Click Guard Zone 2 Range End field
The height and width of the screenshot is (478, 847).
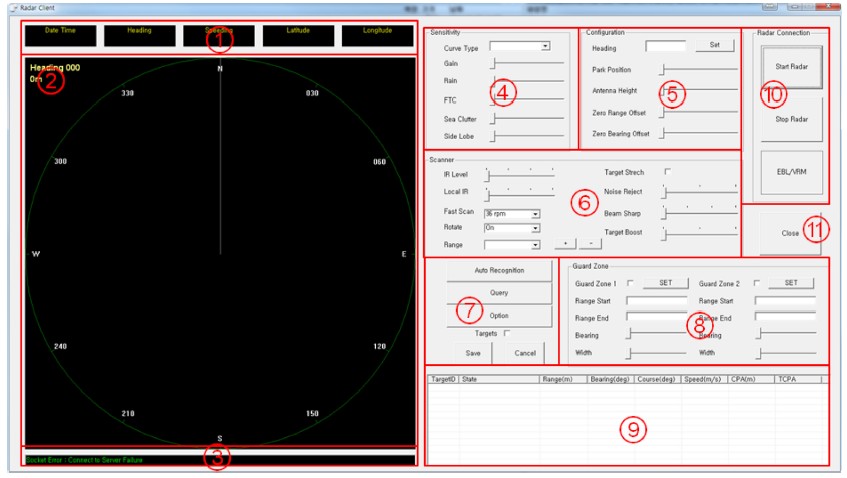(785, 317)
